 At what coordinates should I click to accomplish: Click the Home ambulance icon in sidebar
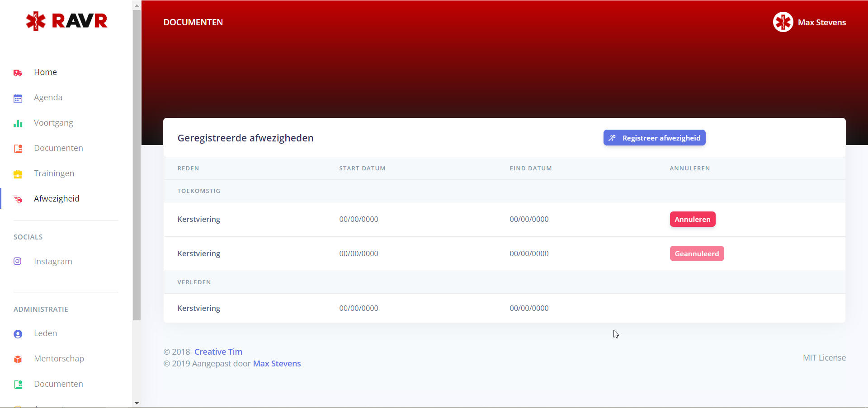[18, 73]
